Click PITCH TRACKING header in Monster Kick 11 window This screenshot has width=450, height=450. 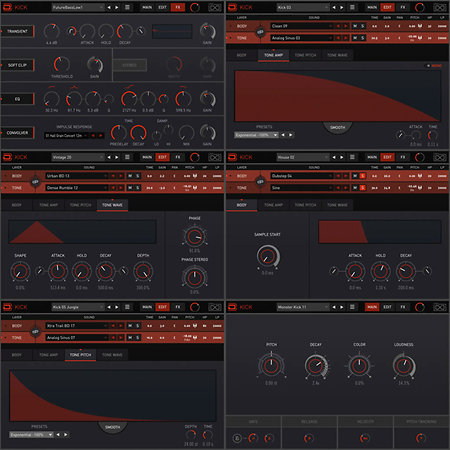tap(421, 422)
